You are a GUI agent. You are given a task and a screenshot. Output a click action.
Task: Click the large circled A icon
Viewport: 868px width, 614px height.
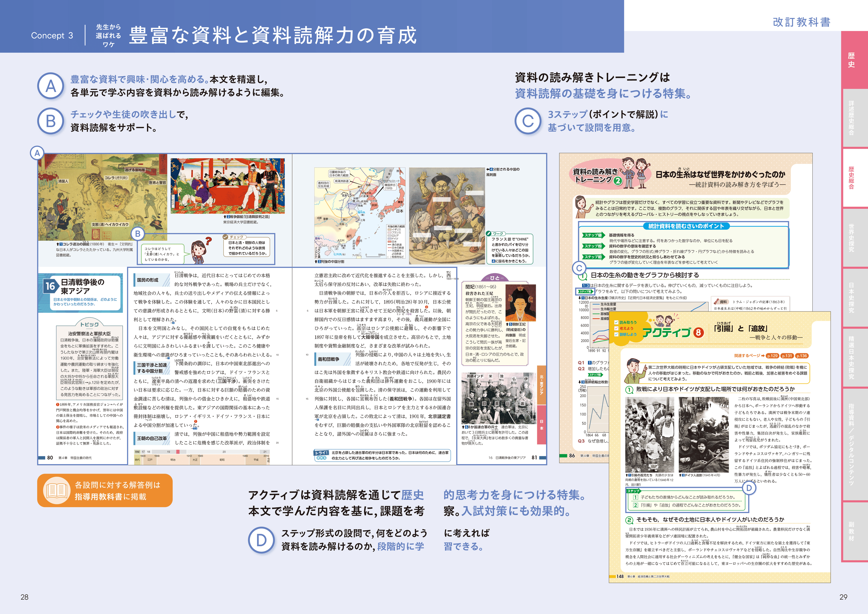pyautogui.click(x=50, y=86)
